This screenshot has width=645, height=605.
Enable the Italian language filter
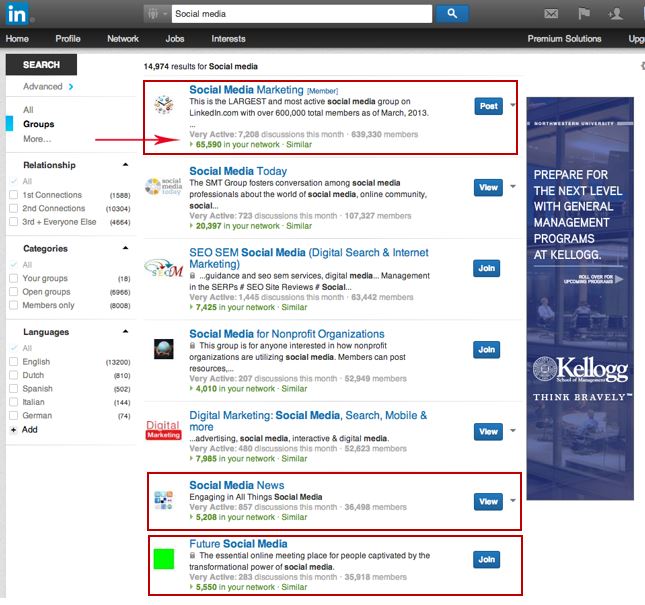coord(14,402)
